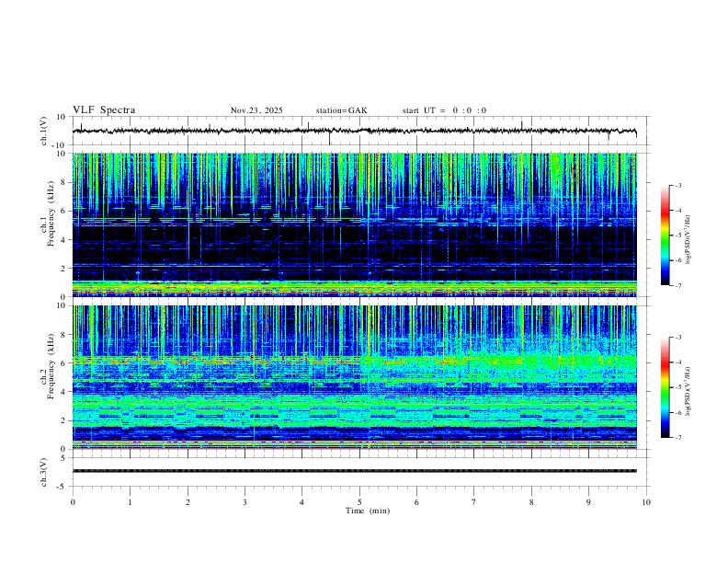Click the time axis tick label "3"
Image resolution: width=728 pixels, height=563 pixels.
(245, 502)
